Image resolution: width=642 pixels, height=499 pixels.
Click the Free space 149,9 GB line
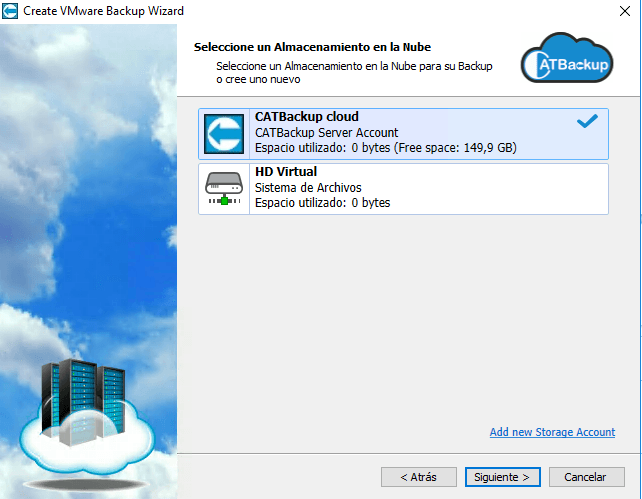[386, 148]
